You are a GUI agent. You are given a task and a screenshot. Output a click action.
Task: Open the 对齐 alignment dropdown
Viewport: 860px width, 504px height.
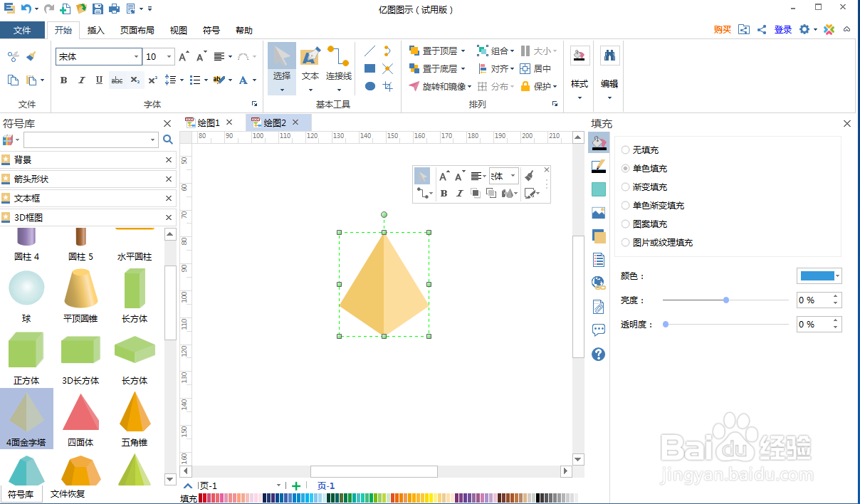498,68
